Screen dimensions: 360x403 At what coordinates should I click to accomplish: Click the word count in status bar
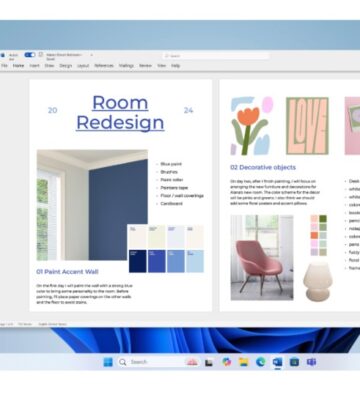coord(25,324)
